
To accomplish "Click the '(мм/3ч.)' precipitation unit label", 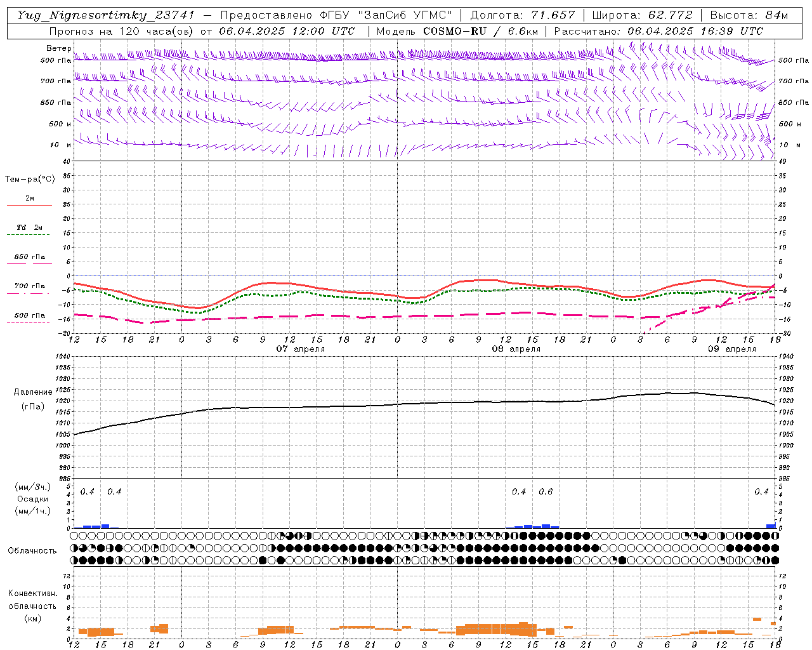I will pyautogui.click(x=32, y=487).
